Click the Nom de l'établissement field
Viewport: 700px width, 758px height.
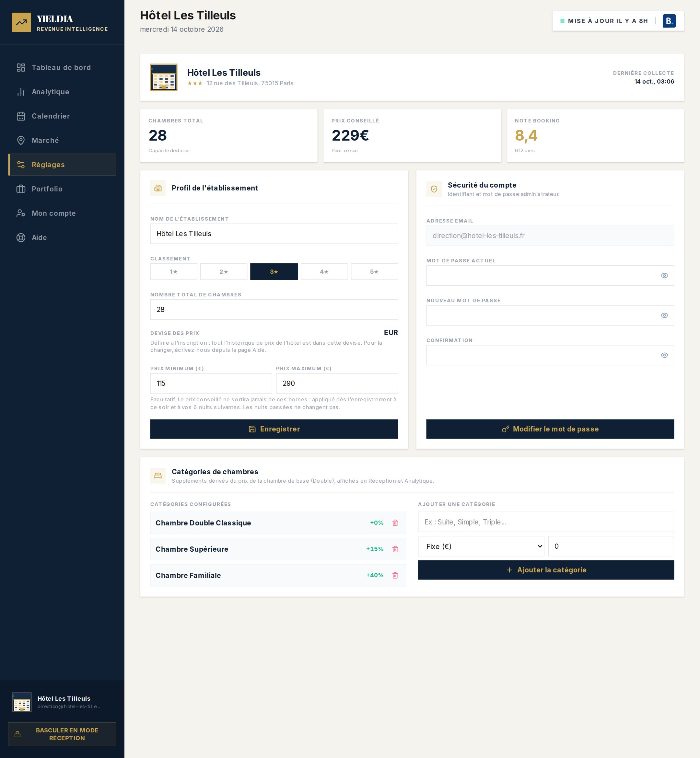pos(274,234)
